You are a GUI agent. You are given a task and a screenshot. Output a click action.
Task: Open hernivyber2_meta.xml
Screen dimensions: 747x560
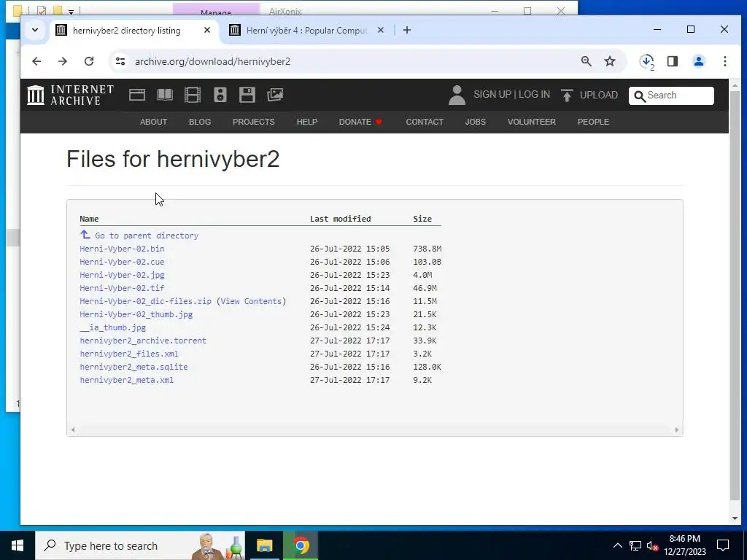pos(127,380)
